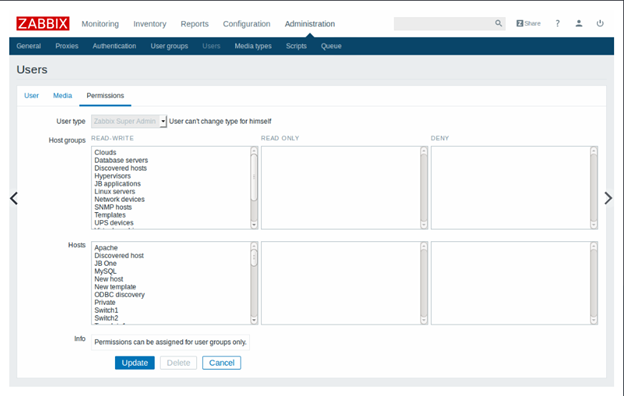Select 'Discovered hosts' host group
The width and height of the screenshot is (624, 396).
[x=121, y=168]
